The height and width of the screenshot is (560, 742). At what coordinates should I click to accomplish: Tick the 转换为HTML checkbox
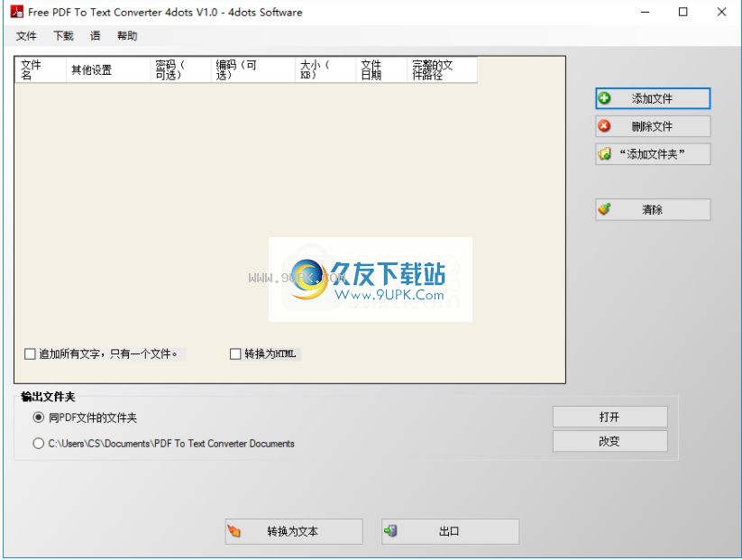click(235, 354)
